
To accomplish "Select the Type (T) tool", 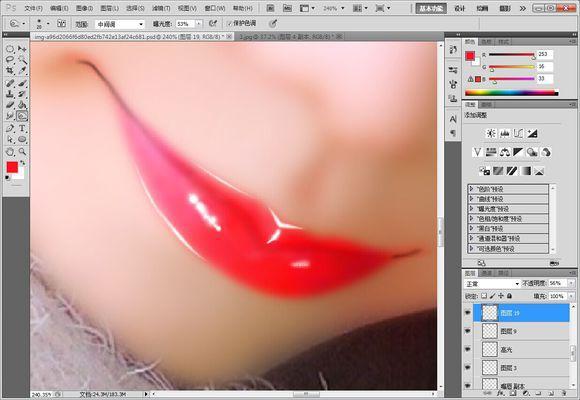I will pos(22,128).
